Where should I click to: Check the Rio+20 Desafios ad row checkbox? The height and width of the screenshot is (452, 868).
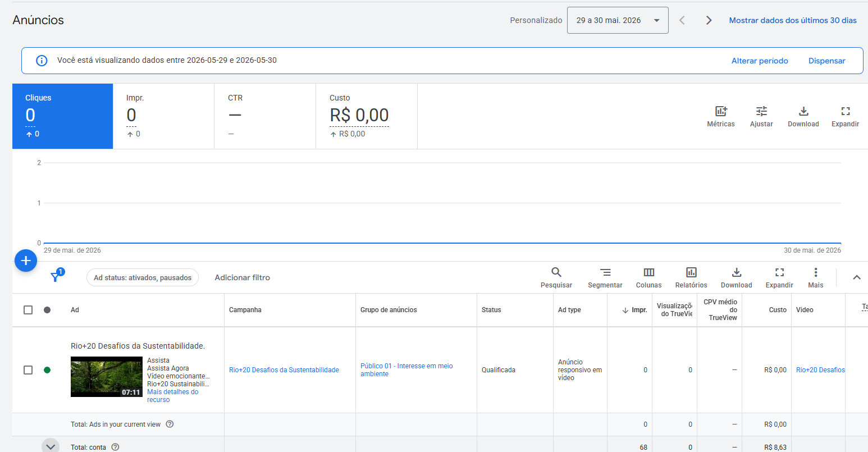(28, 370)
